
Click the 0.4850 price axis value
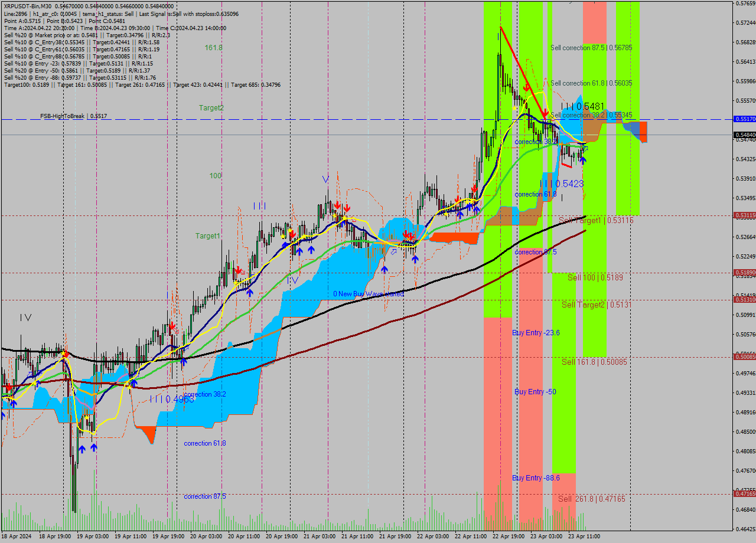[746, 432]
